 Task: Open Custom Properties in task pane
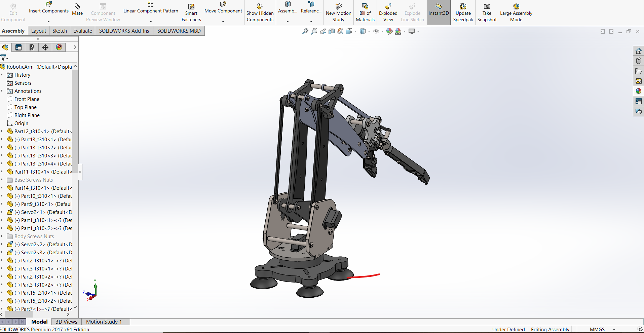point(639,101)
